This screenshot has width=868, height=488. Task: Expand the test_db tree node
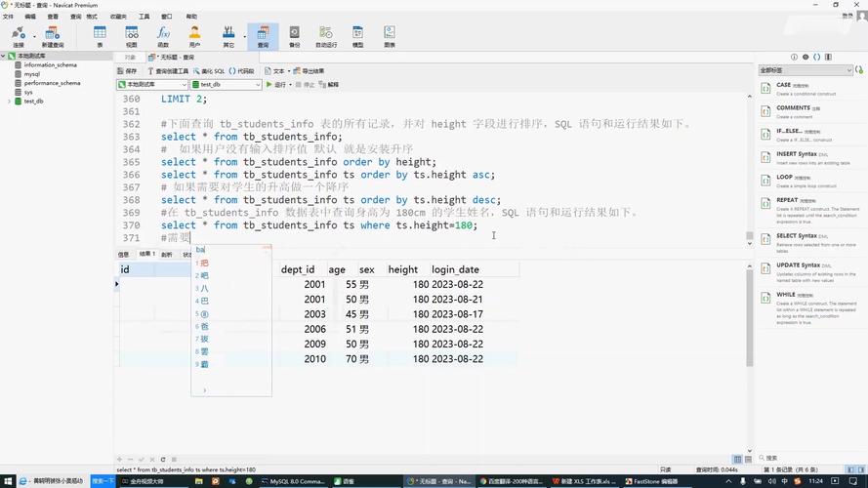[10, 102]
